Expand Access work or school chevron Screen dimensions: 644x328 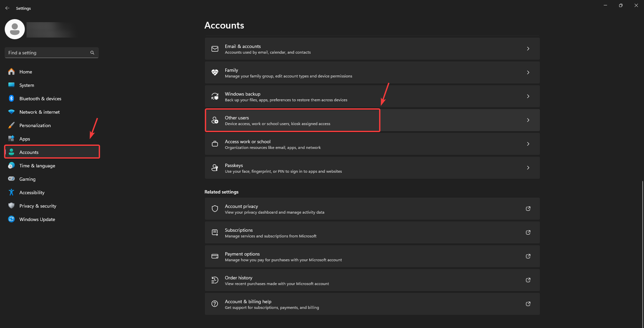coord(528,144)
